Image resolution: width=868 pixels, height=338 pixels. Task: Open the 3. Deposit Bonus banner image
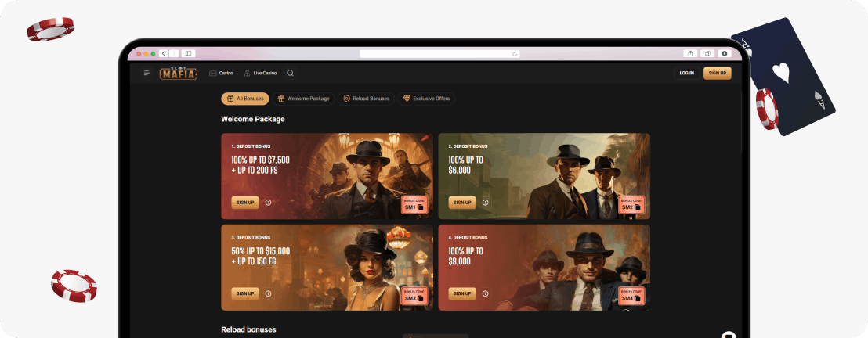(327, 268)
